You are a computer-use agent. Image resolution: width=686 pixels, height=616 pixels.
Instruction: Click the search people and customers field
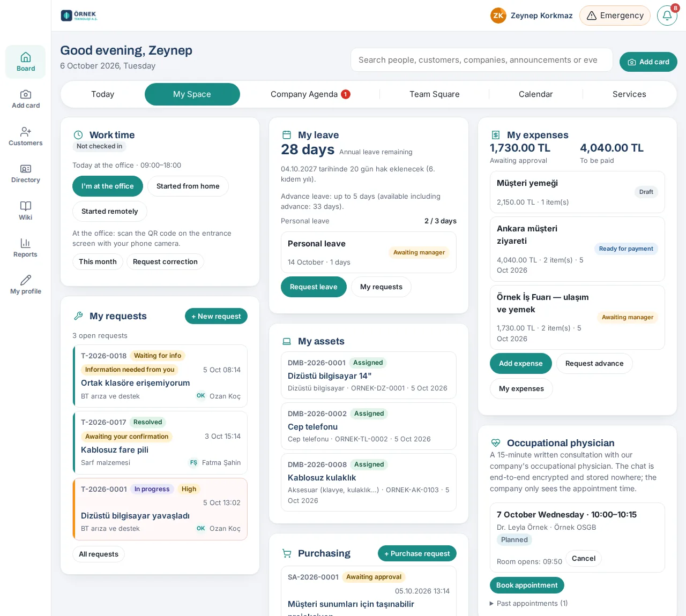coord(482,60)
